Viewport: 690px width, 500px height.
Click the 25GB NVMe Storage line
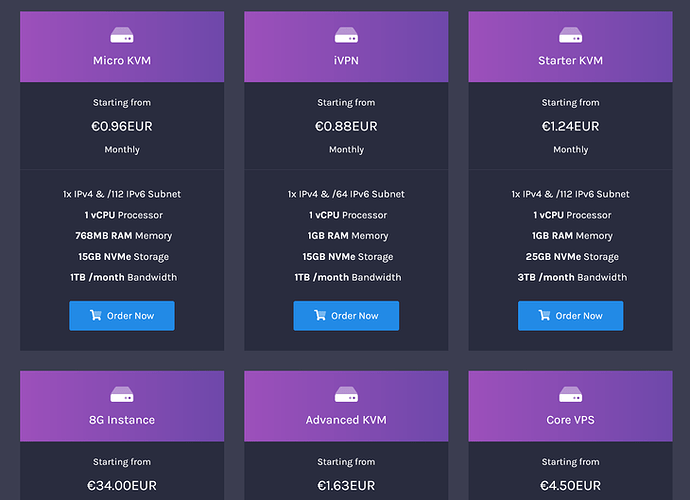click(572, 257)
